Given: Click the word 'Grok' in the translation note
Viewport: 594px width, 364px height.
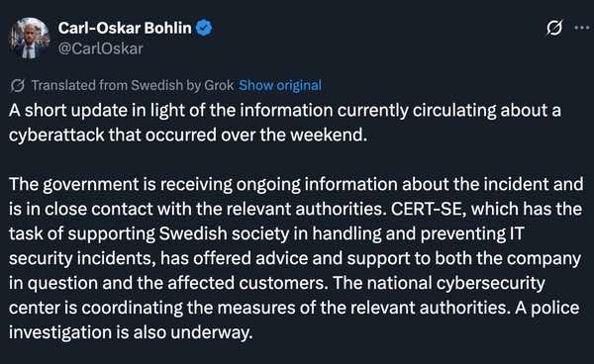Looking at the screenshot, I should (x=219, y=85).
